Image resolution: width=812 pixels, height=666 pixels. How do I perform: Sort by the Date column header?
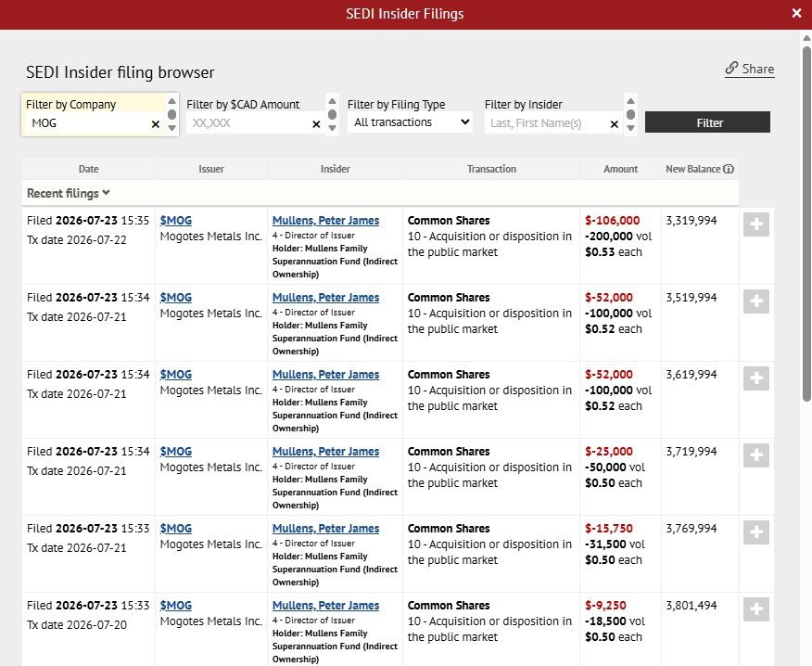click(89, 169)
